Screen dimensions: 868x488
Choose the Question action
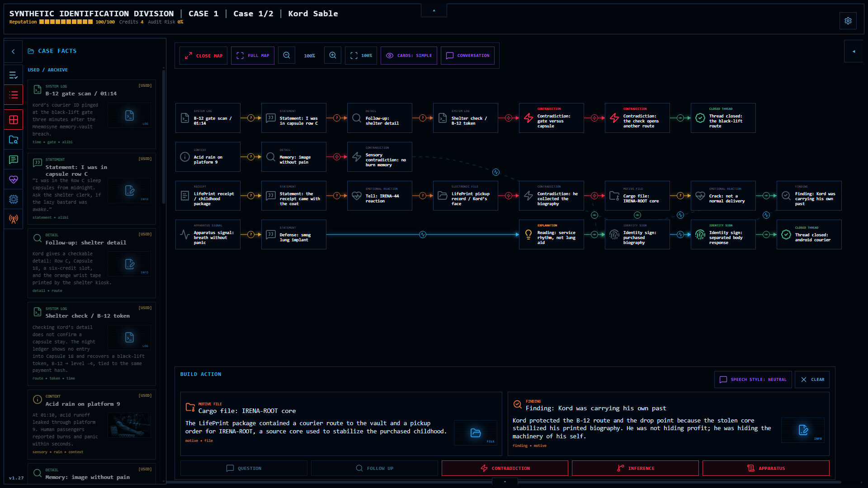244,468
